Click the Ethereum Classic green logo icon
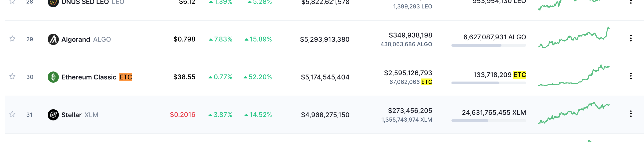The width and height of the screenshot is (644, 142). pyautogui.click(x=53, y=77)
